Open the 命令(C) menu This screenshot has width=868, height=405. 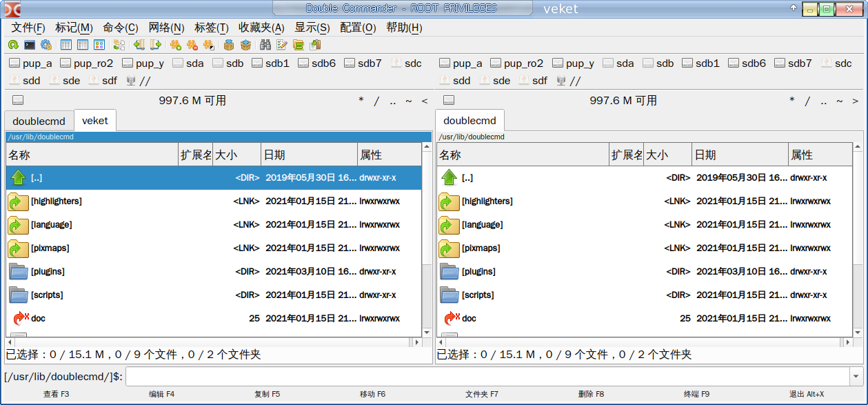(x=121, y=28)
